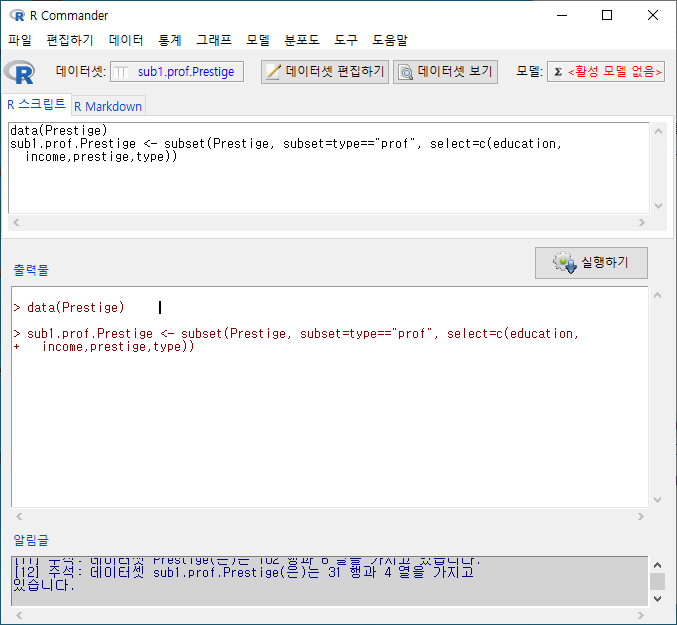Open the 편집하기 menu
The image size is (677, 625).
point(70,40)
